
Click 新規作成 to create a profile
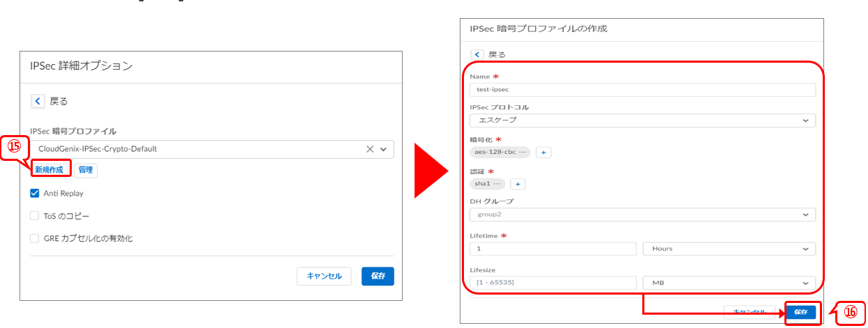click(x=49, y=170)
